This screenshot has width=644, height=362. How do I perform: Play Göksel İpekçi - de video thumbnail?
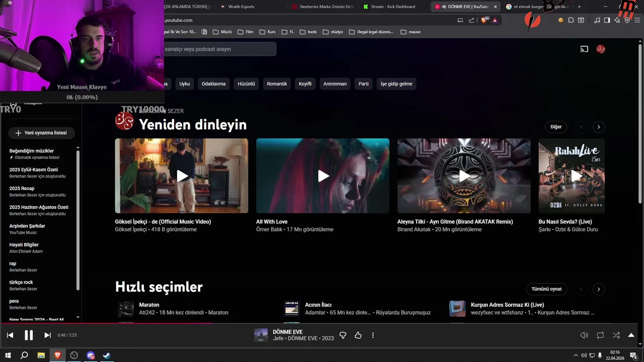coord(182,176)
